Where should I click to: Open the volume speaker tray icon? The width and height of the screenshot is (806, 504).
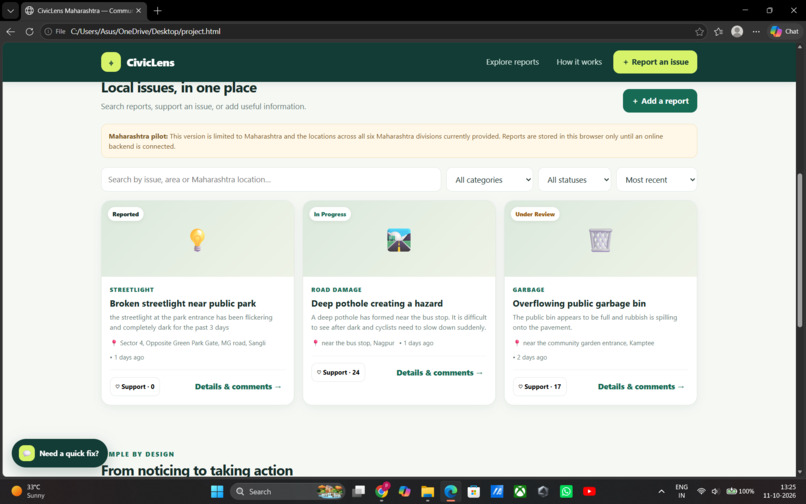(x=715, y=492)
